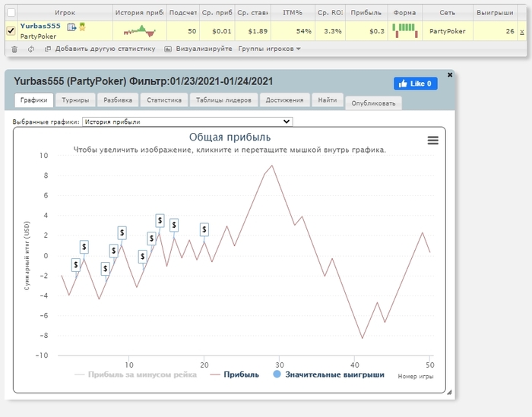
Task: Click the $0.3 profit cell
Action: 366,31
